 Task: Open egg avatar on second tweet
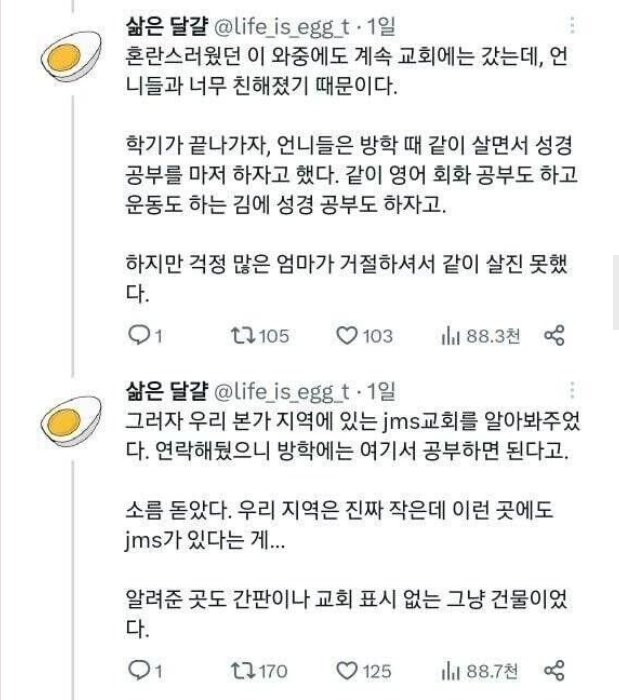tap(71, 421)
